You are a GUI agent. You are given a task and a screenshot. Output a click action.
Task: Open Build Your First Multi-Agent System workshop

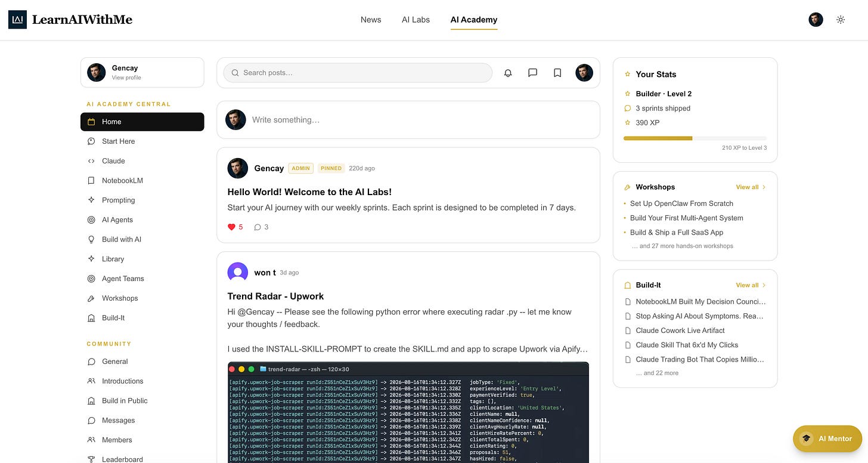[x=687, y=218]
